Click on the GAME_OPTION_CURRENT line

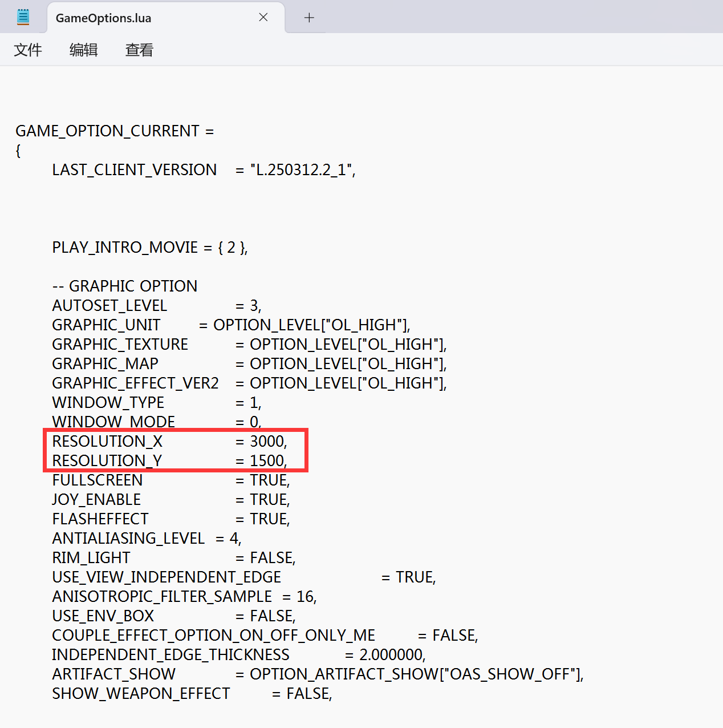pyautogui.click(x=108, y=131)
